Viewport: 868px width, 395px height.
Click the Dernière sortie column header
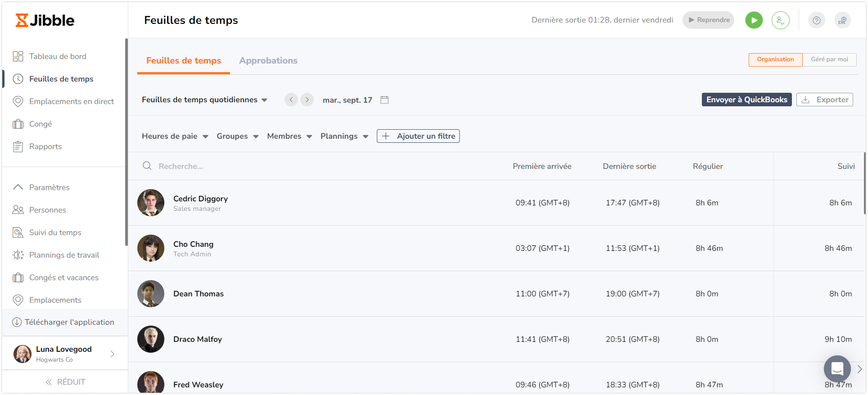click(x=629, y=166)
